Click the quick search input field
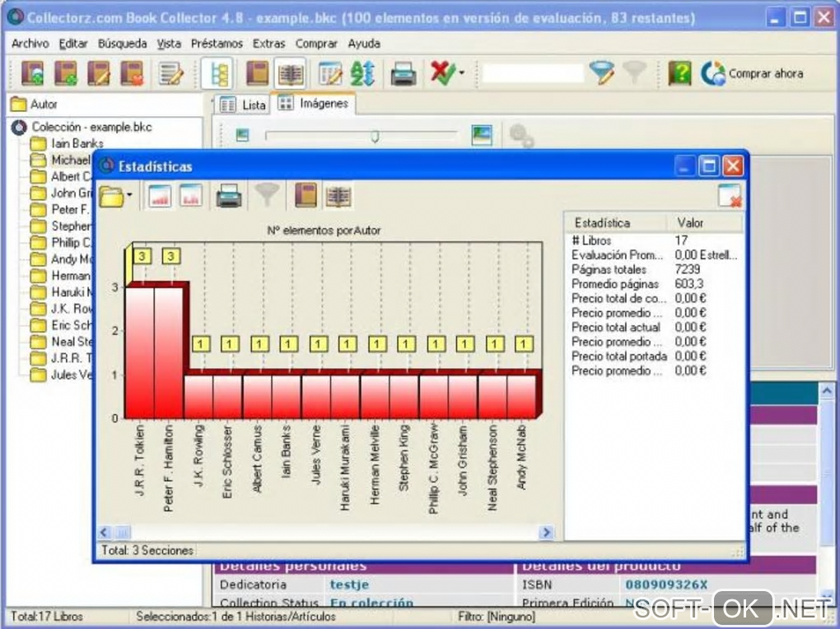 [533, 73]
